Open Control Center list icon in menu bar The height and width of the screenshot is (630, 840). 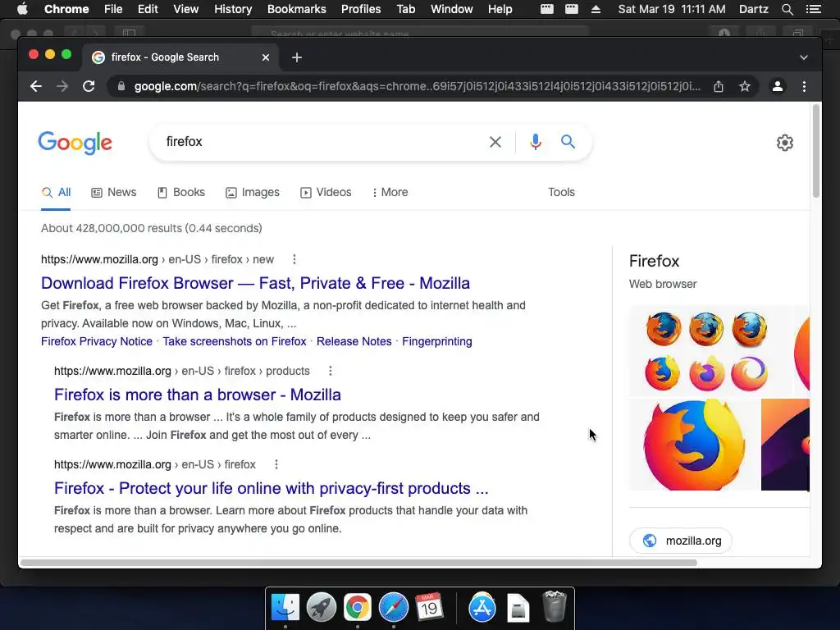coord(813,9)
